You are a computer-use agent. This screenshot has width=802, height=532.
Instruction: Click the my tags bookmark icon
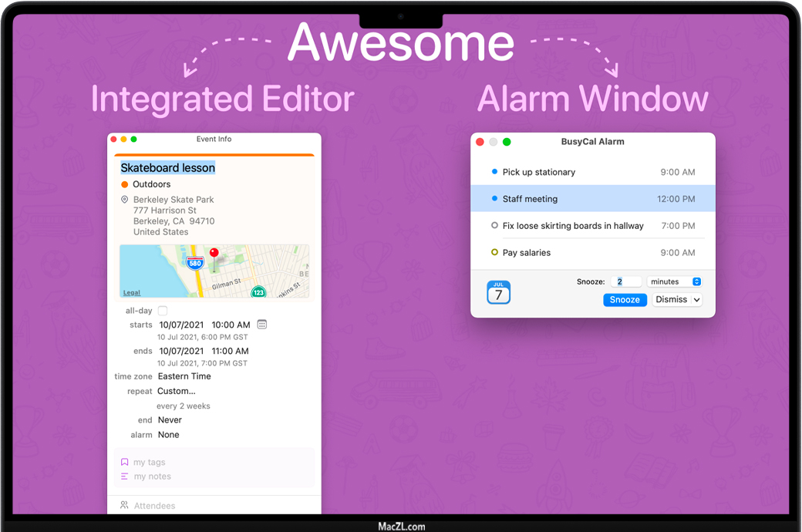[124, 463]
